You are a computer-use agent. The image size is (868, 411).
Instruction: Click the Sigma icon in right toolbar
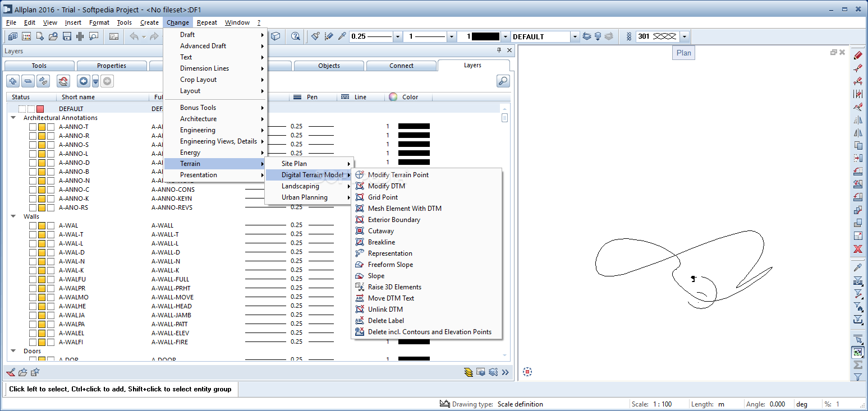coord(858,365)
